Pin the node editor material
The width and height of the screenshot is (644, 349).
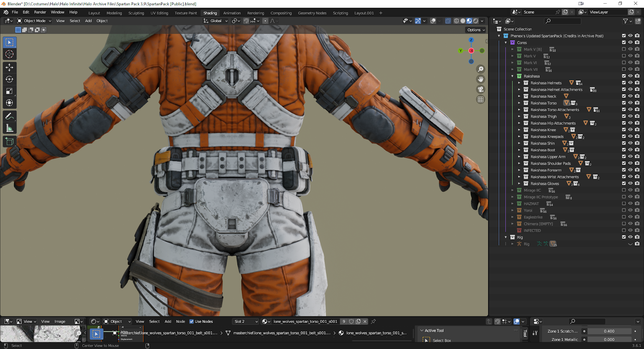[374, 322]
